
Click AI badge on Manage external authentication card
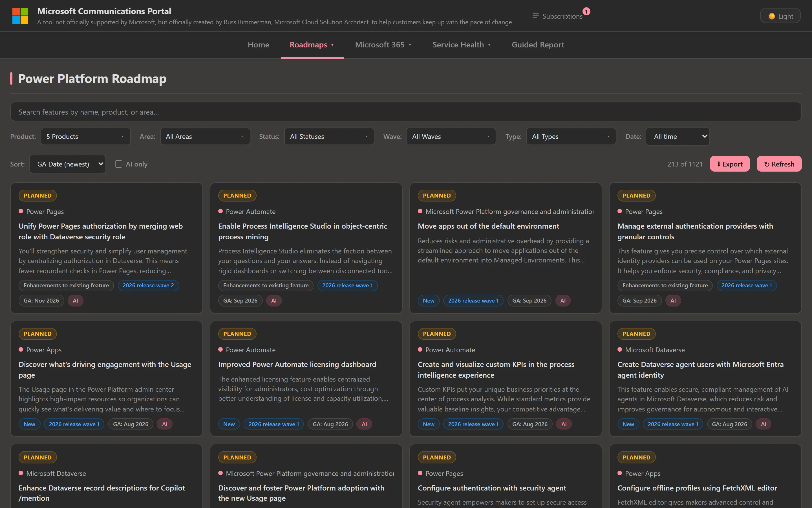pyautogui.click(x=673, y=300)
